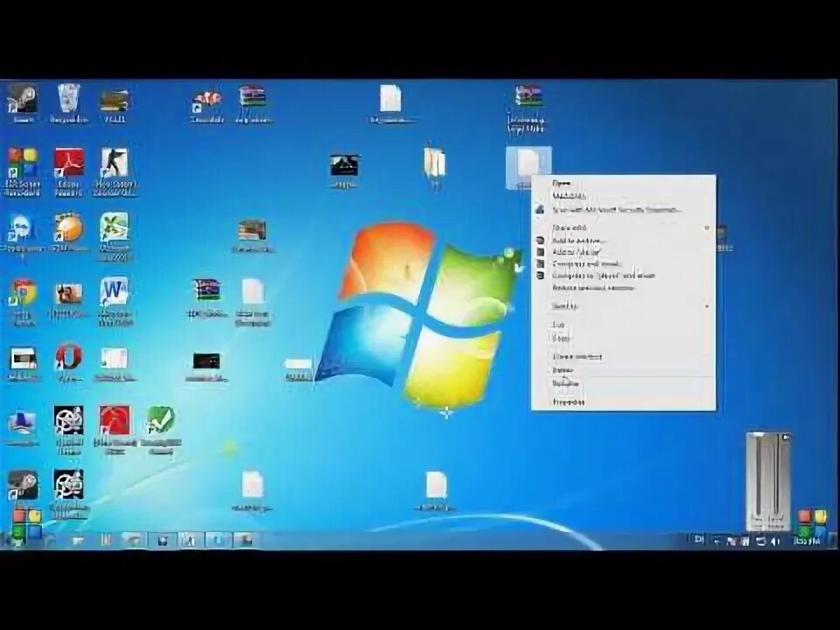Viewport: 840px width, 630px height.
Task: Select the blank document icon at top center
Action: 391,103
